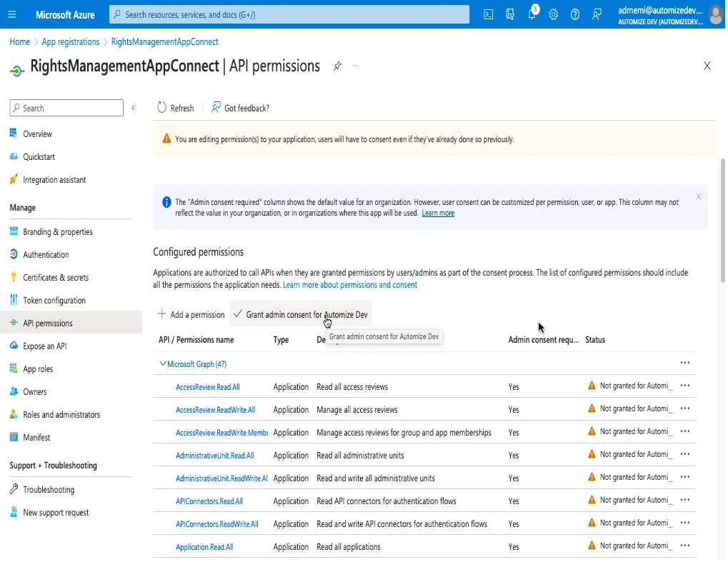Open the notifications bell icon
This screenshot has width=728, height=567.
532,14
